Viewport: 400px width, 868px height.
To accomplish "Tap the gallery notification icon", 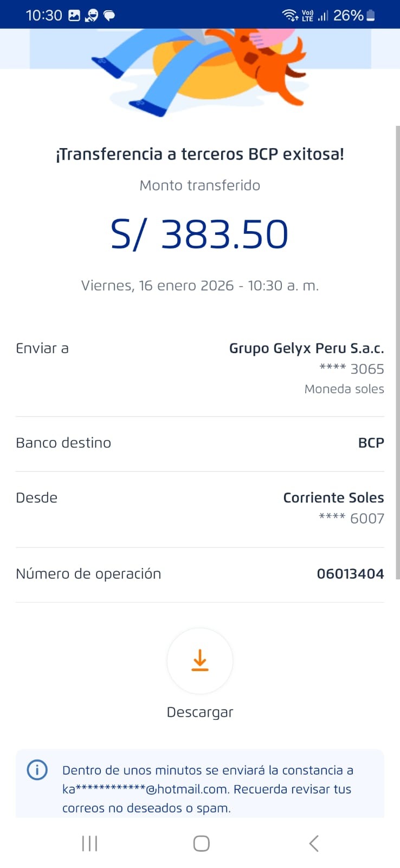I will (74, 15).
